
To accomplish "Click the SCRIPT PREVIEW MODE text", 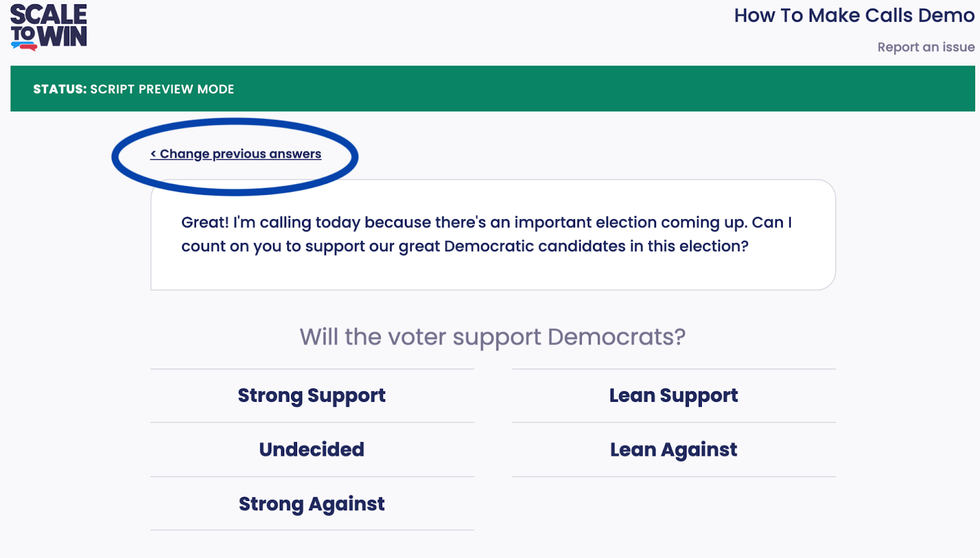I will pyautogui.click(x=162, y=89).
